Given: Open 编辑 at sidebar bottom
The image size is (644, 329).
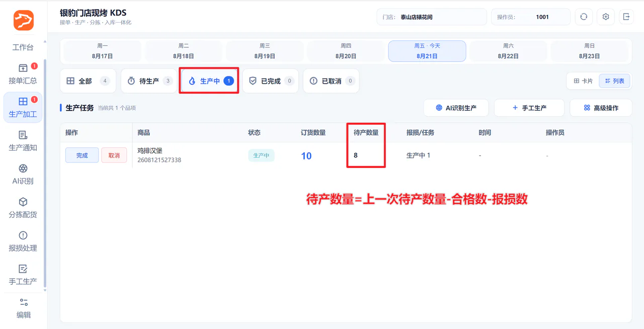Looking at the screenshot, I should pyautogui.click(x=23, y=308).
